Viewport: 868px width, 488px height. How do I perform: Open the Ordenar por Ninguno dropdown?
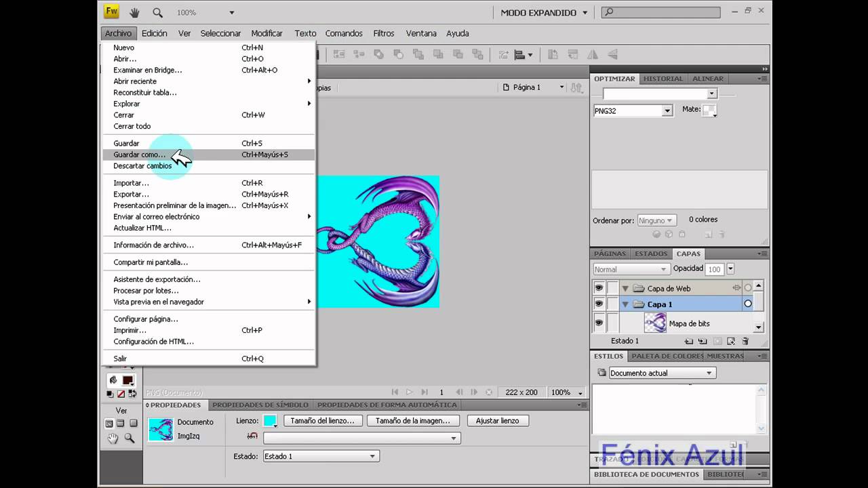(657, 220)
